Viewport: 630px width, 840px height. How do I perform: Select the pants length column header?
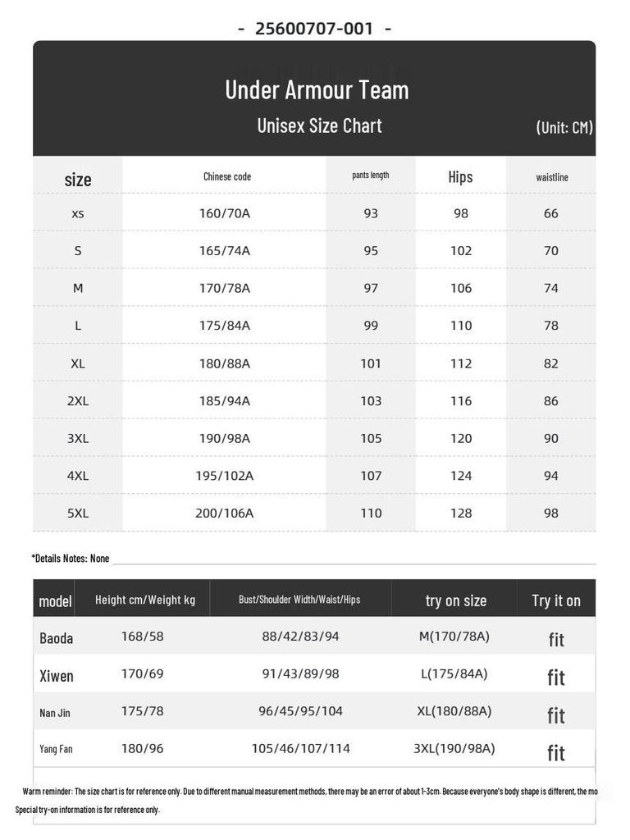pyautogui.click(x=371, y=176)
